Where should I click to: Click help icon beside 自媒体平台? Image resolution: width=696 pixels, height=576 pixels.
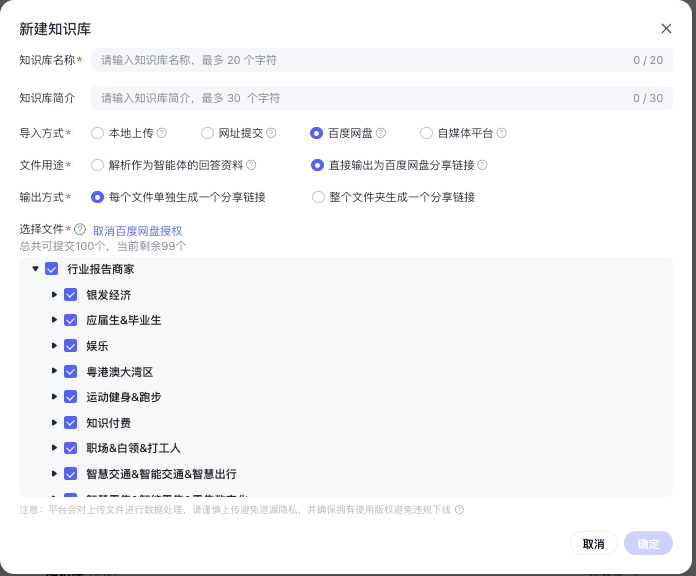pos(502,133)
